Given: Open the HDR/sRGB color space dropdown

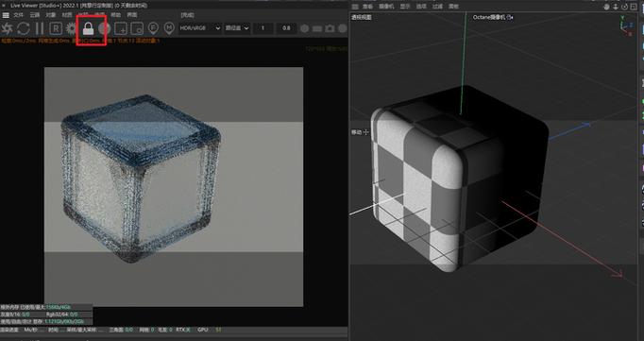Looking at the screenshot, I should pyautogui.click(x=200, y=28).
